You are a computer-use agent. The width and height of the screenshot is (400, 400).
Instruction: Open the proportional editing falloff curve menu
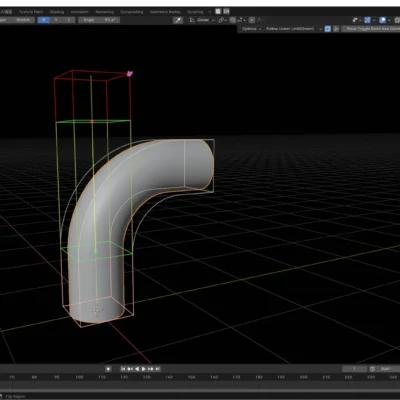(x=259, y=20)
